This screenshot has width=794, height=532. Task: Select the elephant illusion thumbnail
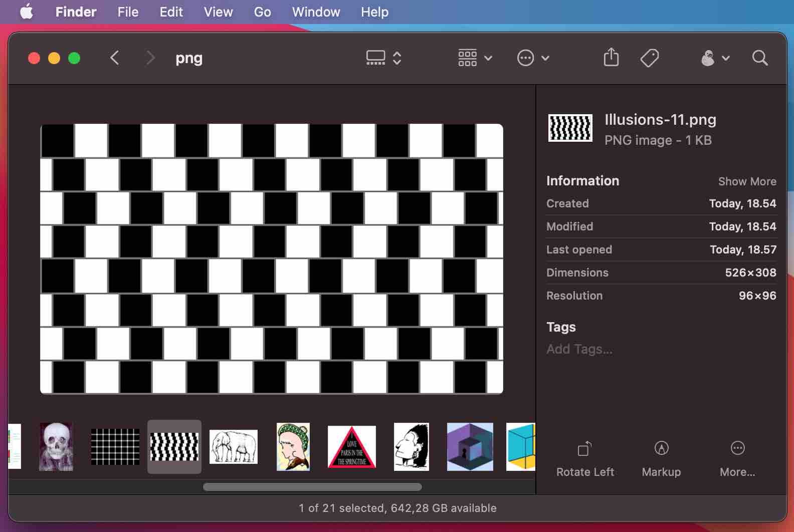click(x=234, y=447)
